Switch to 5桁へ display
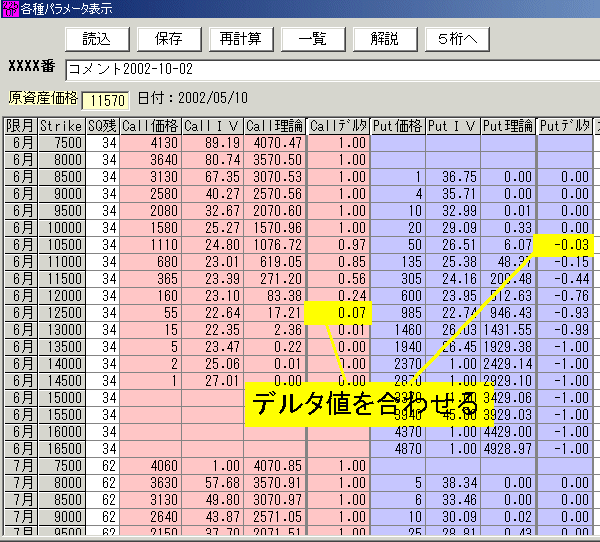This screenshot has height=542, width=600. [457, 39]
